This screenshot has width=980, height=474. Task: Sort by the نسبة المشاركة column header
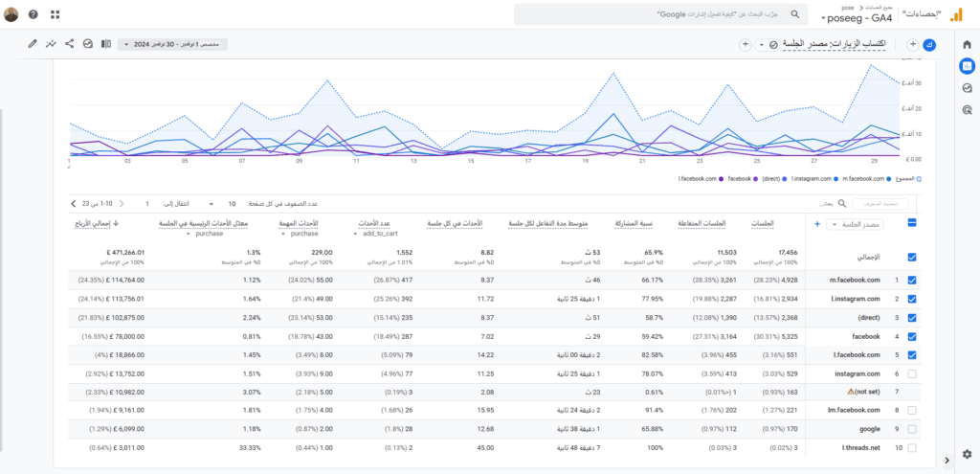click(632, 223)
